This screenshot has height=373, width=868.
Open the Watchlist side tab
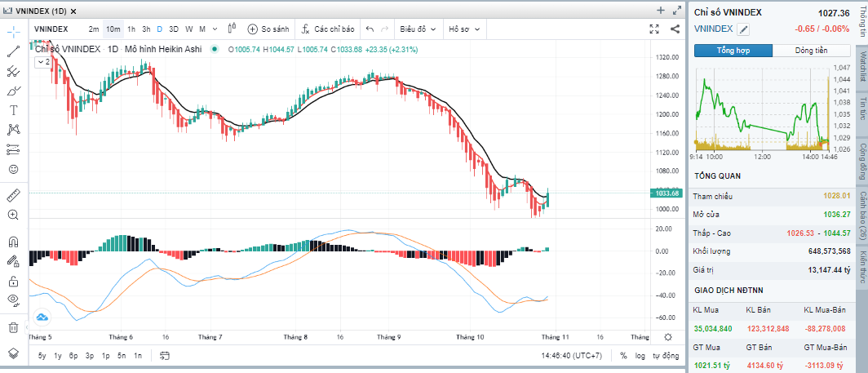pyautogui.click(x=861, y=66)
